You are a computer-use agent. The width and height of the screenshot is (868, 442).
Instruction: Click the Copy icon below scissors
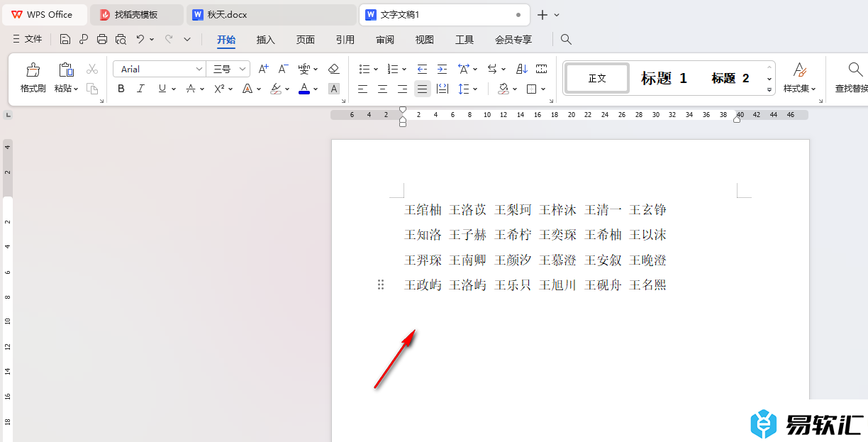point(92,89)
